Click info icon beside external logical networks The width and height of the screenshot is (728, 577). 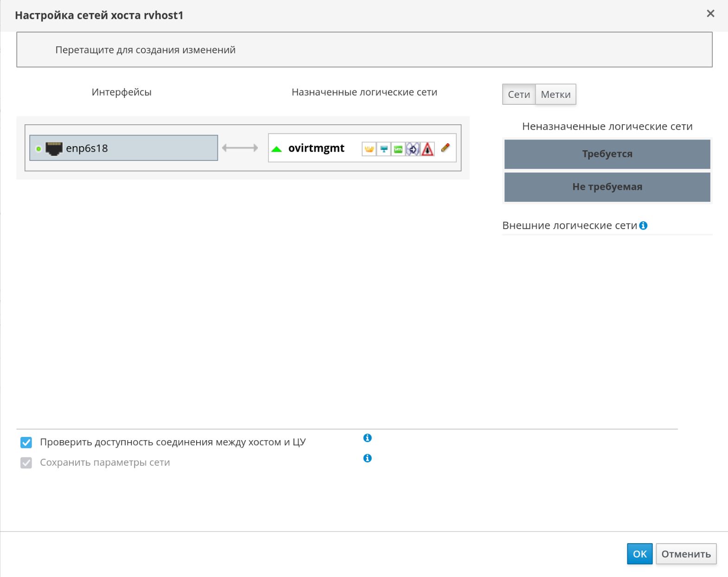click(x=643, y=225)
